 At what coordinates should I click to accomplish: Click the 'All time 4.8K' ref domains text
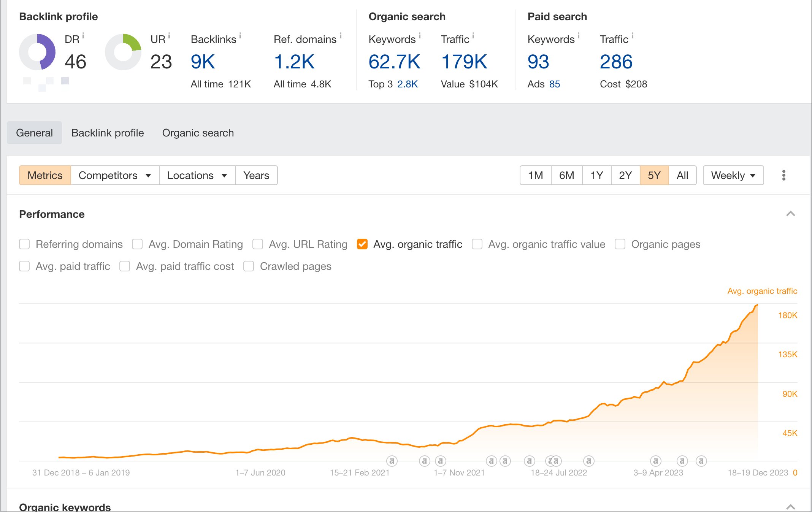click(303, 84)
